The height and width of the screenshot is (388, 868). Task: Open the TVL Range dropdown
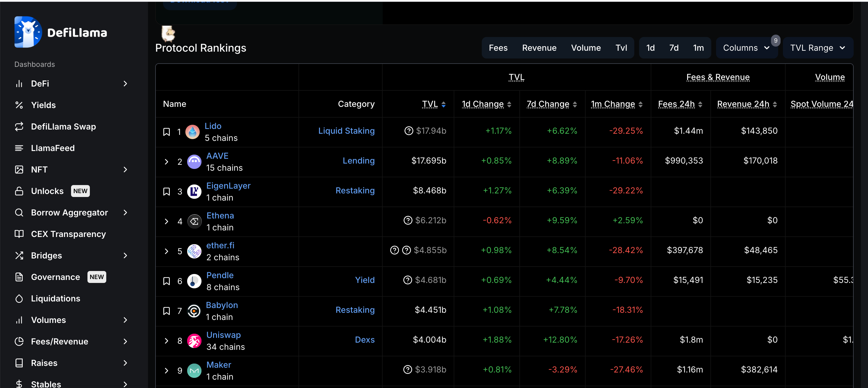tap(818, 48)
